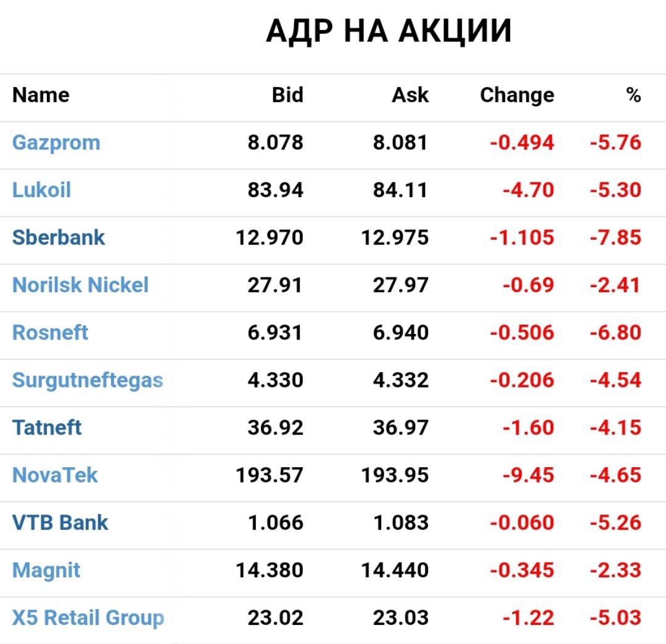Click the Tatneft name link
This screenshot has width=666, height=644.
pos(47,428)
